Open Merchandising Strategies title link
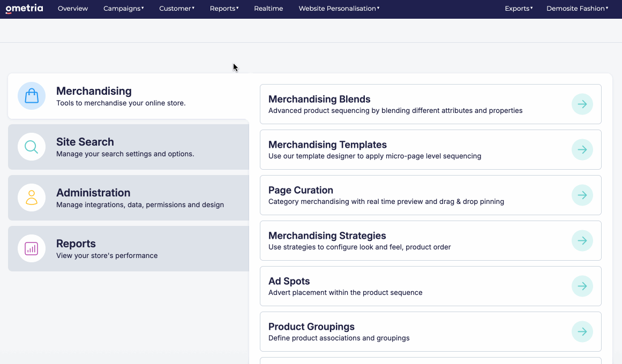Screen dimensions: 622x364 tap(327, 236)
